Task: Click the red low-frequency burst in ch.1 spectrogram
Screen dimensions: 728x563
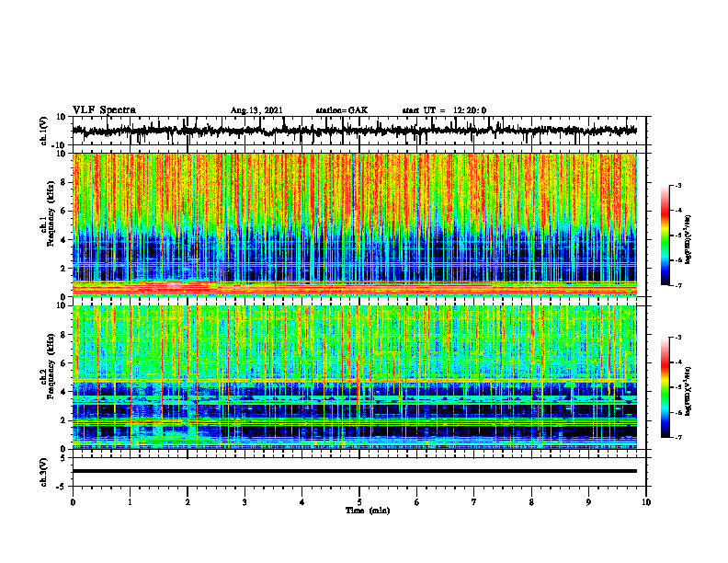Action: click(173, 287)
